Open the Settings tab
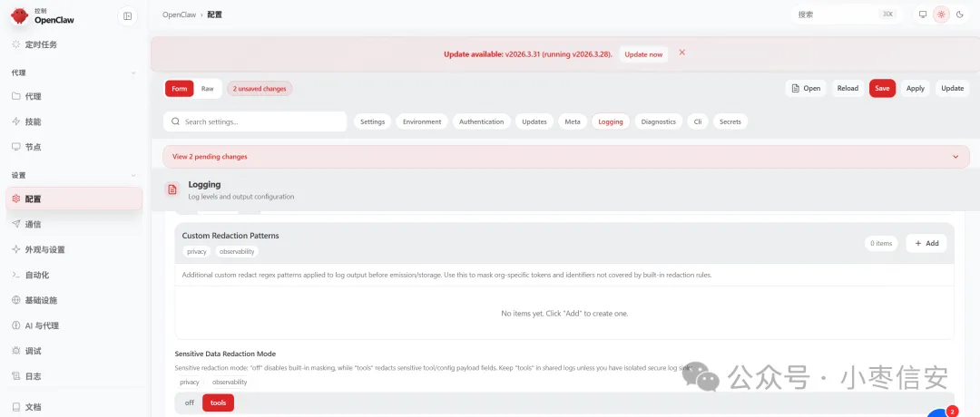 373,121
